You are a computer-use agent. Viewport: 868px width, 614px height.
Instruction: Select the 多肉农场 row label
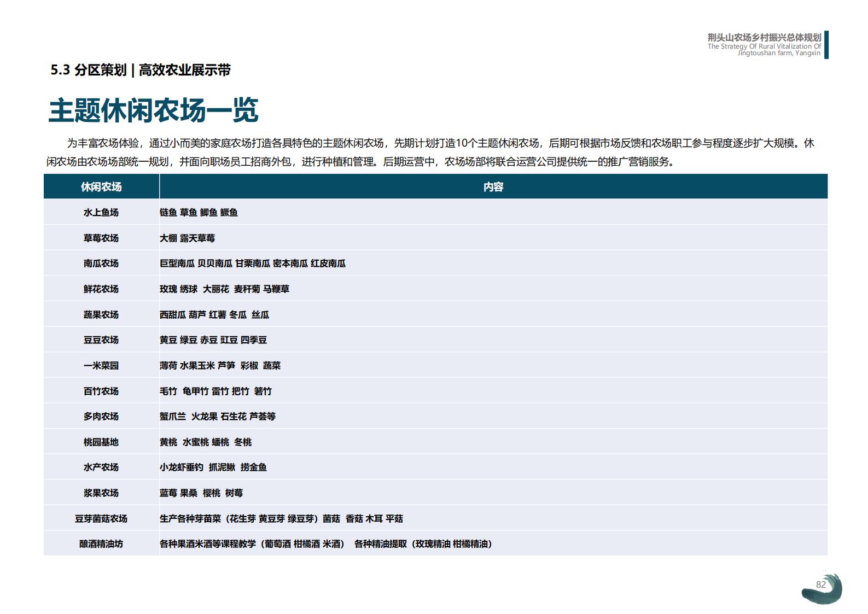click(x=101, y=416)
